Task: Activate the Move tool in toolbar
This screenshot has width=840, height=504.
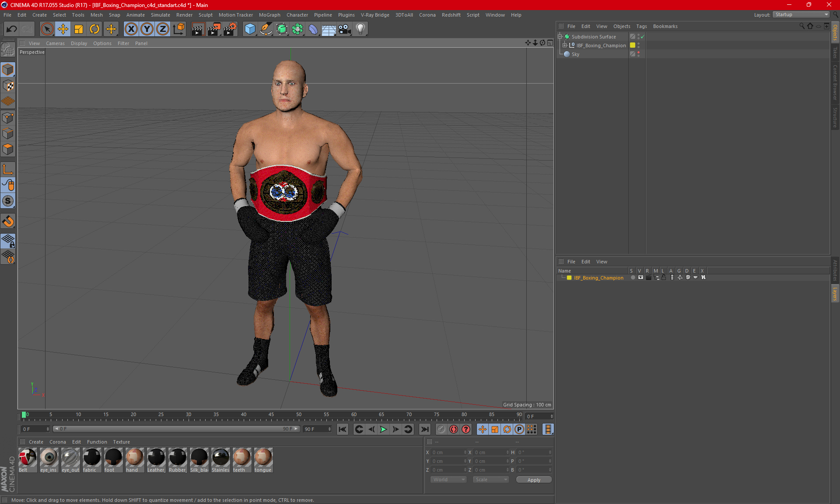Action: coord(63,29)
